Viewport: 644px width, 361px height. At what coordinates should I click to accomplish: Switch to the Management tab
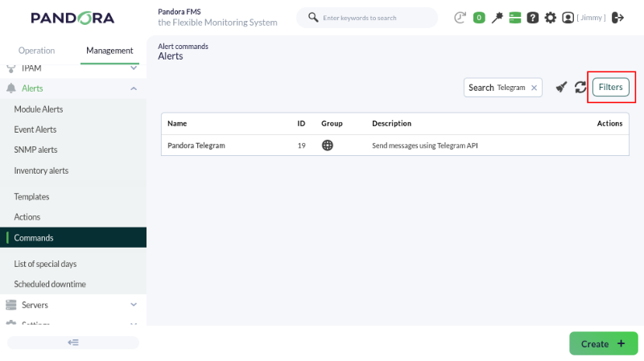click(x=109, y=51)
